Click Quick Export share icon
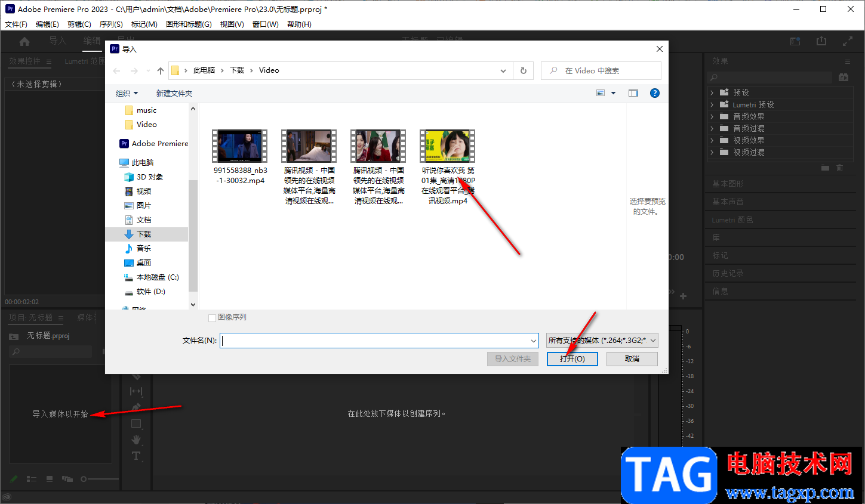This screenshot has height=504, width=865. (x=821, y=41)
